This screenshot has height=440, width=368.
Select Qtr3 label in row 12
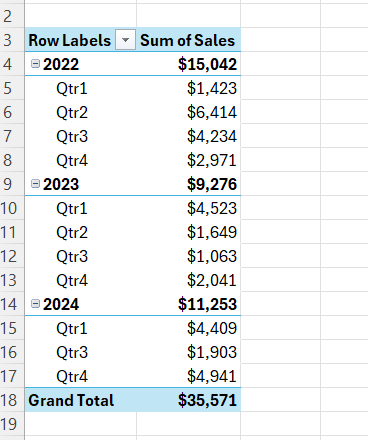pyautogui.click(x=72, y=257)
